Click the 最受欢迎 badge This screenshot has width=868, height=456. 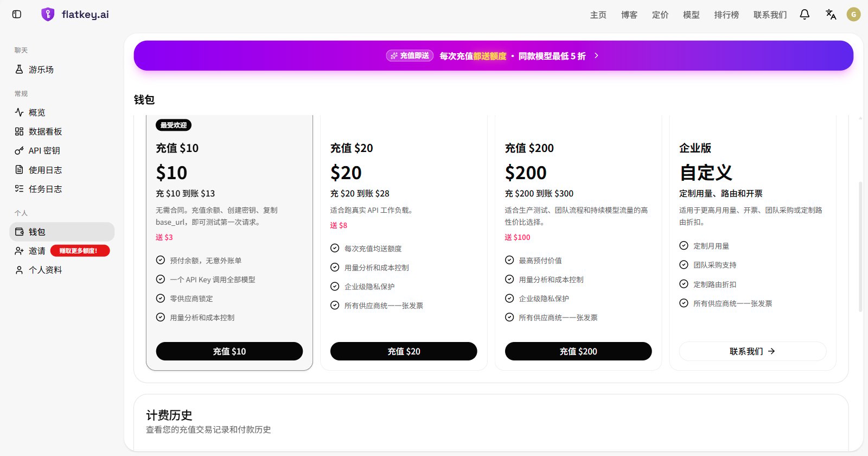coord(174,125)
